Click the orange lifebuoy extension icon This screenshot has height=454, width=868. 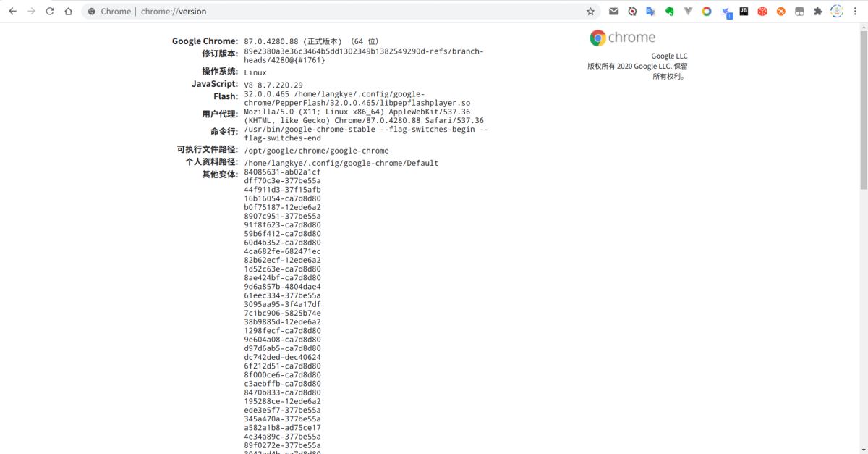781,11
